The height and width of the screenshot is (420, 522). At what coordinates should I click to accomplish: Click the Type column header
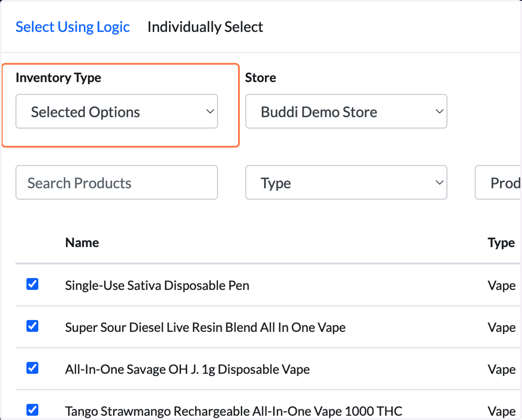tap(502, 243)
